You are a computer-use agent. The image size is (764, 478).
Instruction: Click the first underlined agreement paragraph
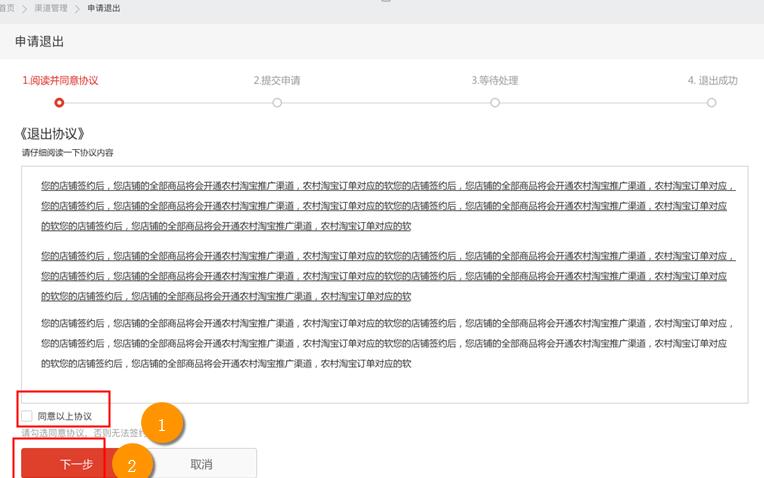[388, 206]
